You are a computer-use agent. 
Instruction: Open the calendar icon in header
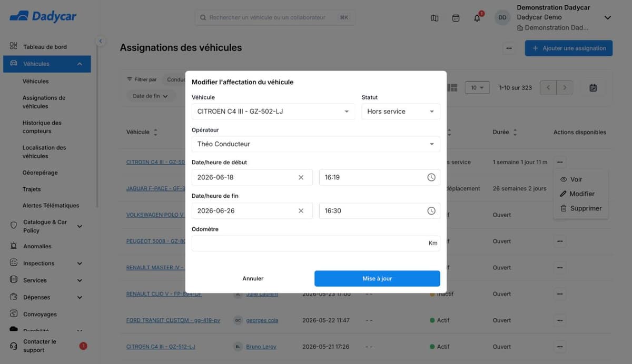coord(456,18)
